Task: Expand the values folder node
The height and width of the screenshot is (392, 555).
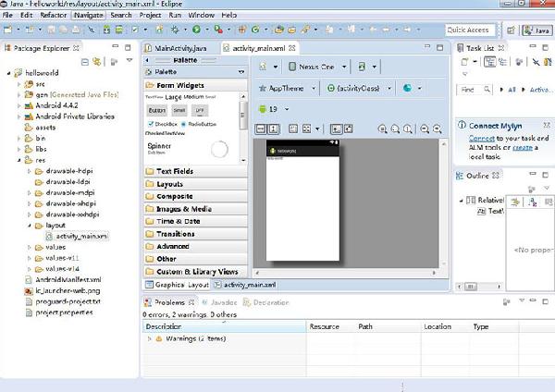Action: 30,247
